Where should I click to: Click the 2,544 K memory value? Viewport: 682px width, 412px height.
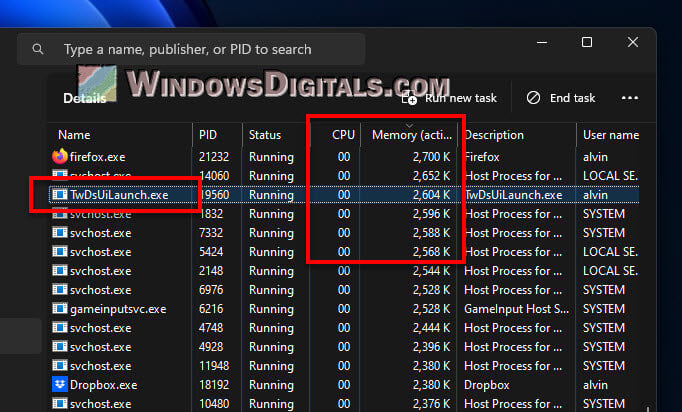[431, 271]
